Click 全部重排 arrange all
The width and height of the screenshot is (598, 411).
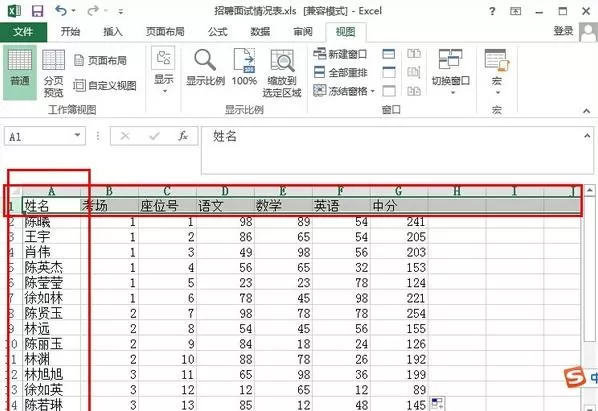point(341,72)
